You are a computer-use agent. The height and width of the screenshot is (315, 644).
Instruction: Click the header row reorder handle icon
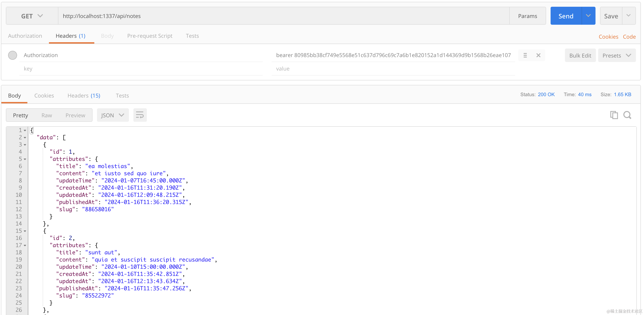click(x=525, y=55)
